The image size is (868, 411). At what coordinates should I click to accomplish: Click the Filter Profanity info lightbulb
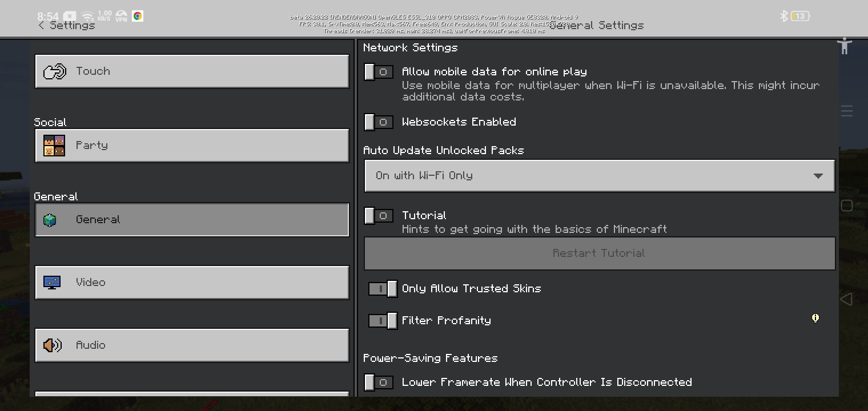point(815,318)
